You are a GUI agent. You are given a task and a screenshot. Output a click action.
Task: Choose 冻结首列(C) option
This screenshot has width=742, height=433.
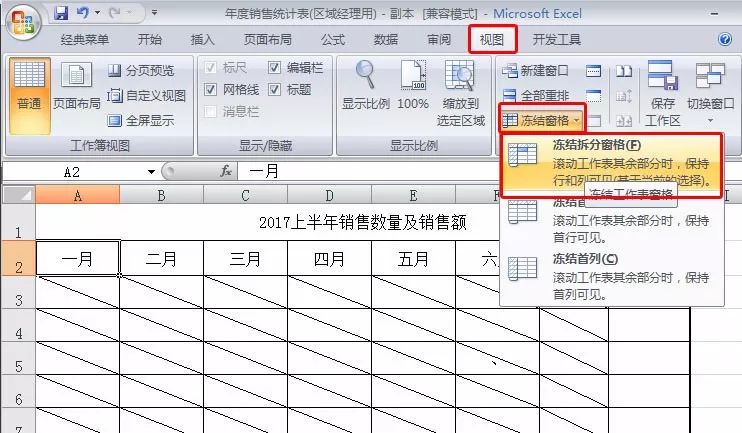(x=611, y=277)
